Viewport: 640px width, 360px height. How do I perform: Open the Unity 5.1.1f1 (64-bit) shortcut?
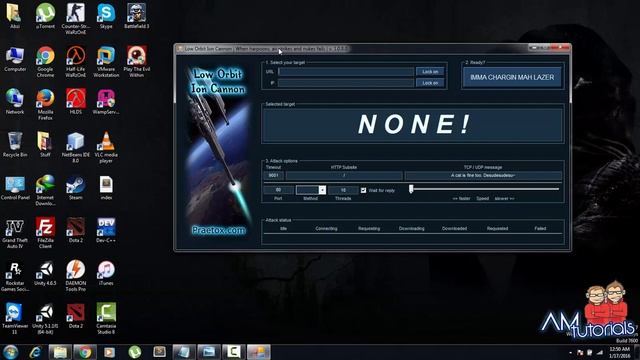click(x=45, y=319)
